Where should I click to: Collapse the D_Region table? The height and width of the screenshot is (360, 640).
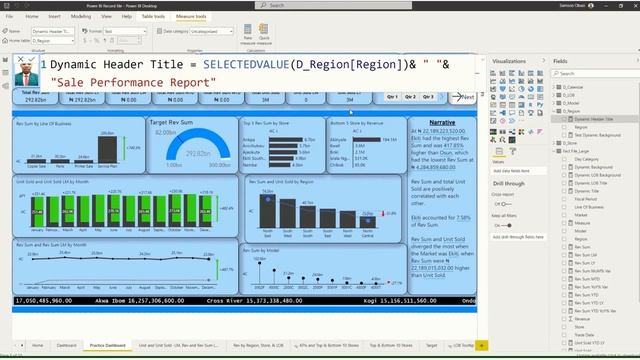coord(554,111)
